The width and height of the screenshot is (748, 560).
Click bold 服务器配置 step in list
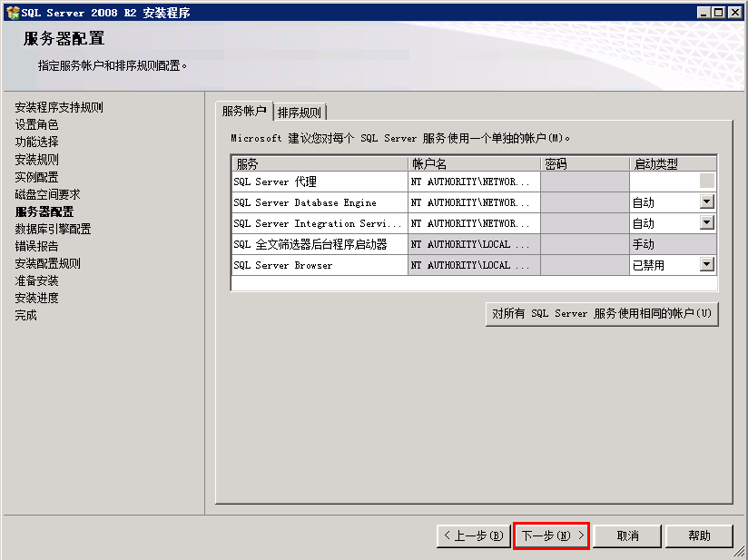point(44,211)
